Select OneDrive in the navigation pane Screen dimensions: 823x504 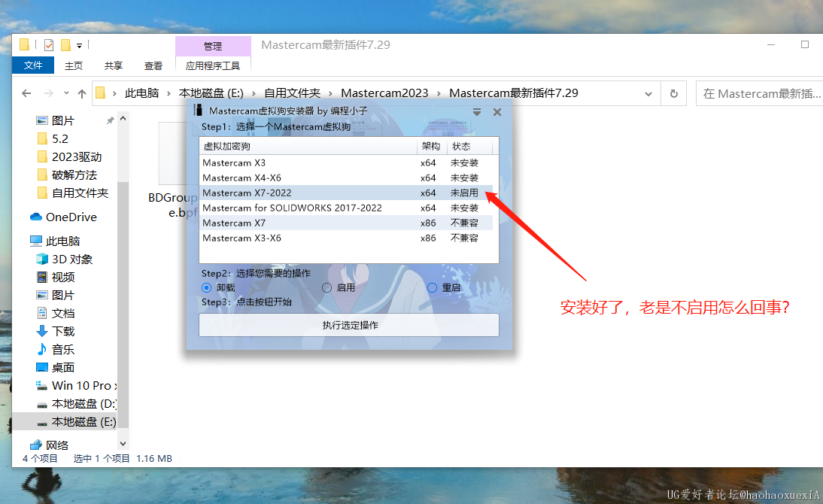tap(71, 217)
